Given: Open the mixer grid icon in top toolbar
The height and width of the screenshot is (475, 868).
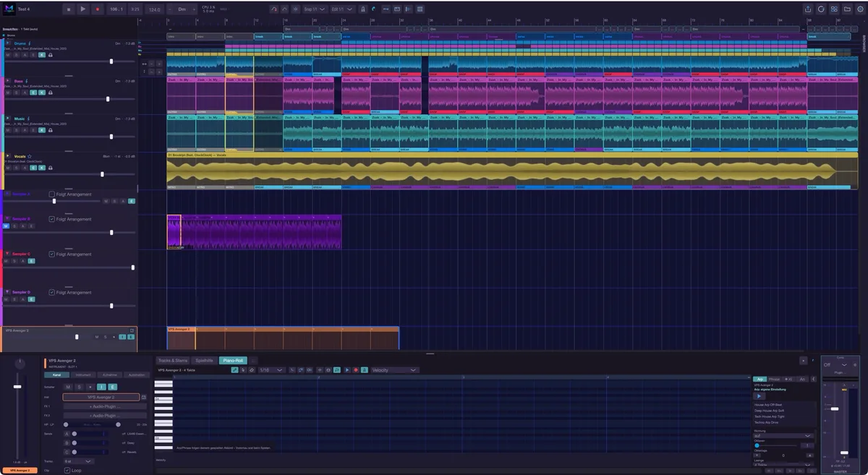Looking at the screenshot, I should coord(420,9).
